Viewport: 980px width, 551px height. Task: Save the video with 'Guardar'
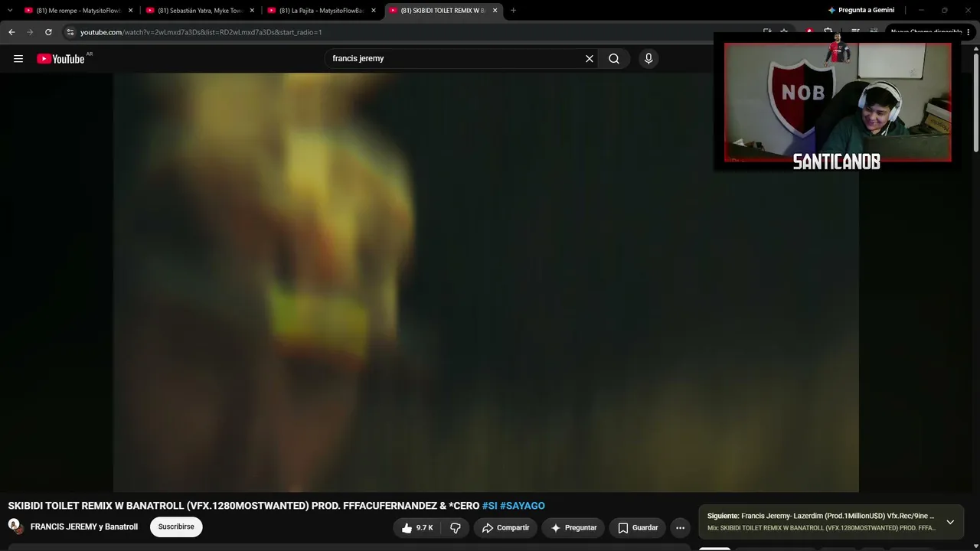click(x=638, y=528)
